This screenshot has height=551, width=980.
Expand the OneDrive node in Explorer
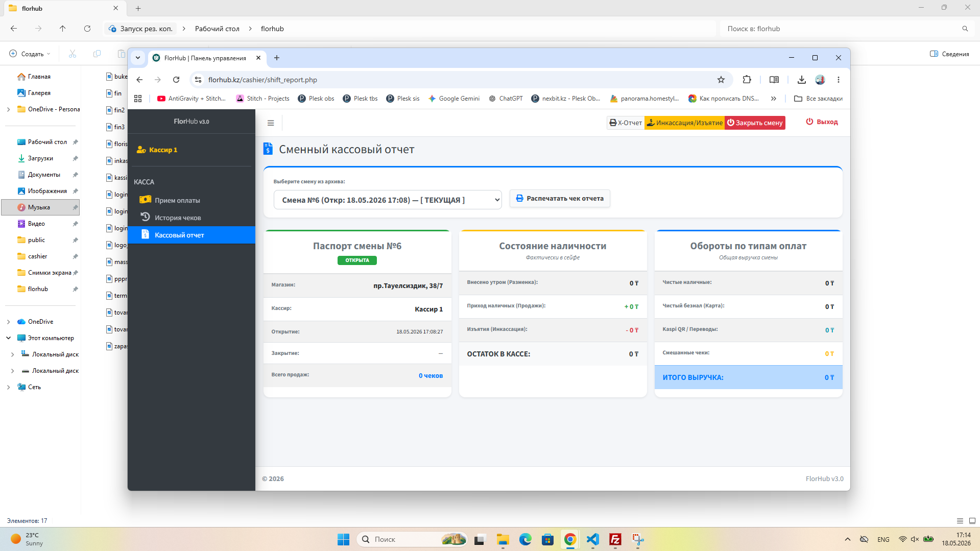point(8,322)
